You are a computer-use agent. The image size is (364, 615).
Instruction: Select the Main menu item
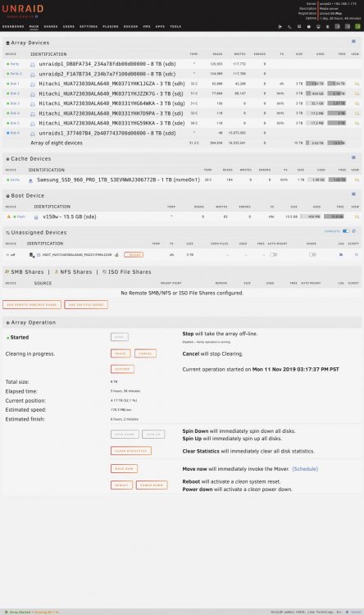[x=34, y=27]
